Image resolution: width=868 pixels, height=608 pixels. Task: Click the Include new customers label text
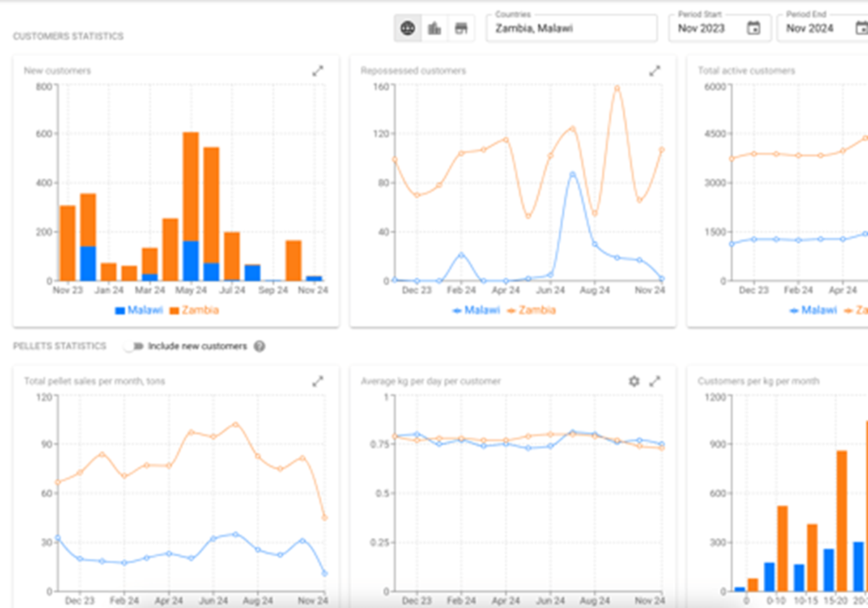pyautogui.click(x=197, y=346)
